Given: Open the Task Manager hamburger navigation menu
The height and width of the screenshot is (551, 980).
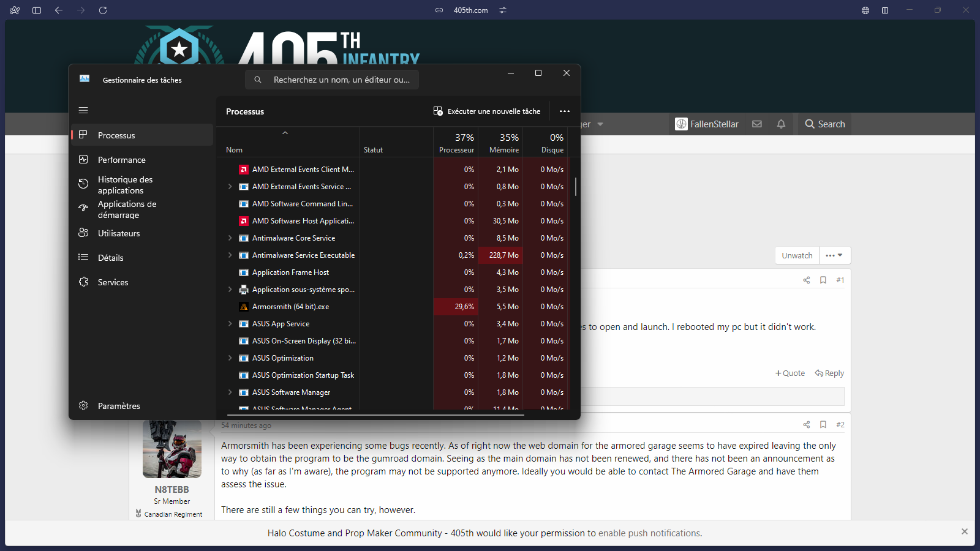Looking at the screenshot, I should pyautogui.click(x=83, y=110).
